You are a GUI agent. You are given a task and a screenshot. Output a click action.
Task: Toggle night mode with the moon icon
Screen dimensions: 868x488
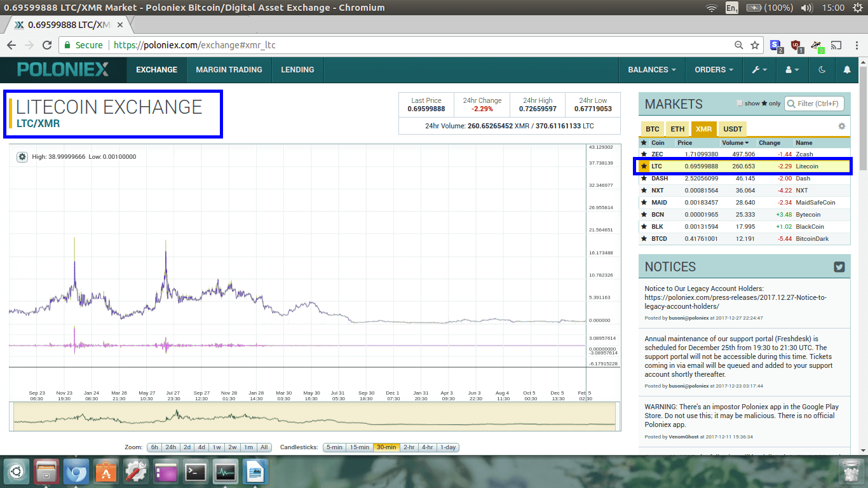[x=822, y=70]
